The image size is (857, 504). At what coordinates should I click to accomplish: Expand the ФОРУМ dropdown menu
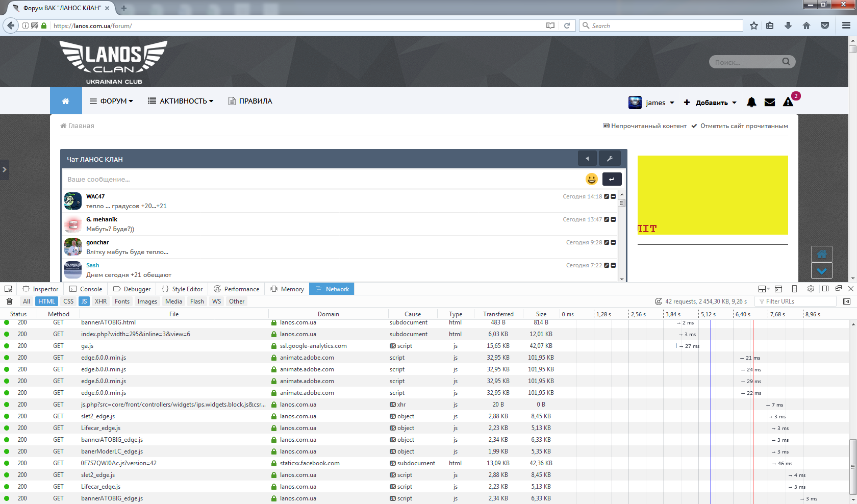111,101
